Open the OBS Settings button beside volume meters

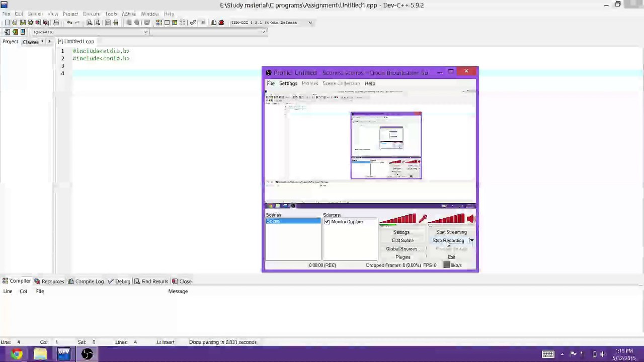401,232
